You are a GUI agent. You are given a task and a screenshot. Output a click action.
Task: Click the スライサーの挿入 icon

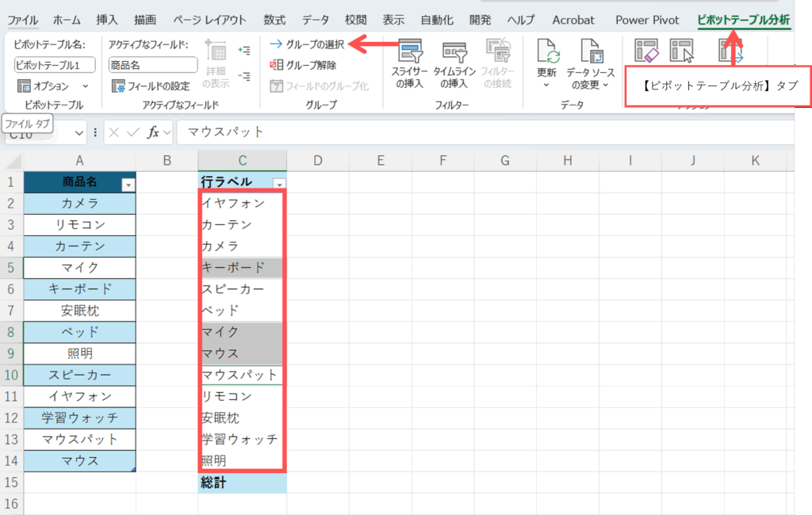(409, 54)
